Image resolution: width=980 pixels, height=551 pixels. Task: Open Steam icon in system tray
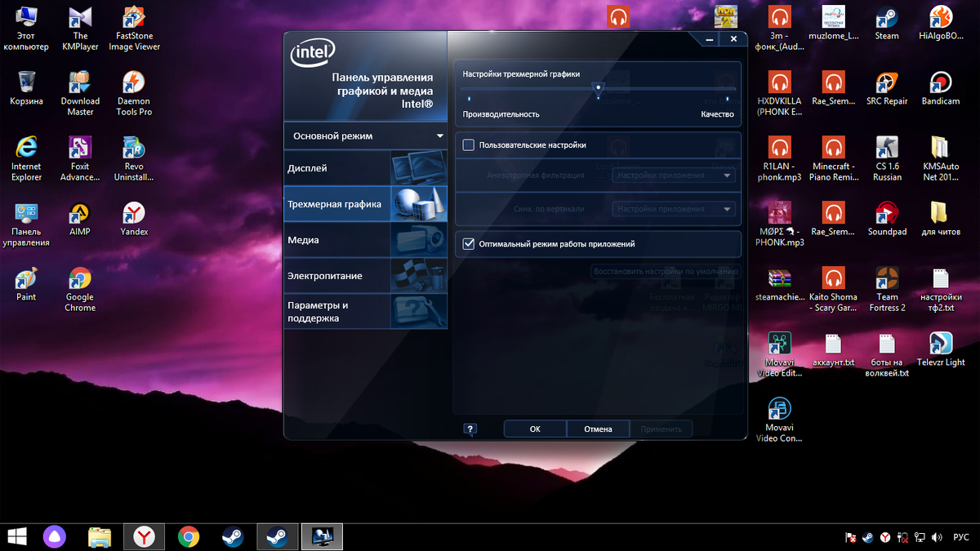(867, 537)
